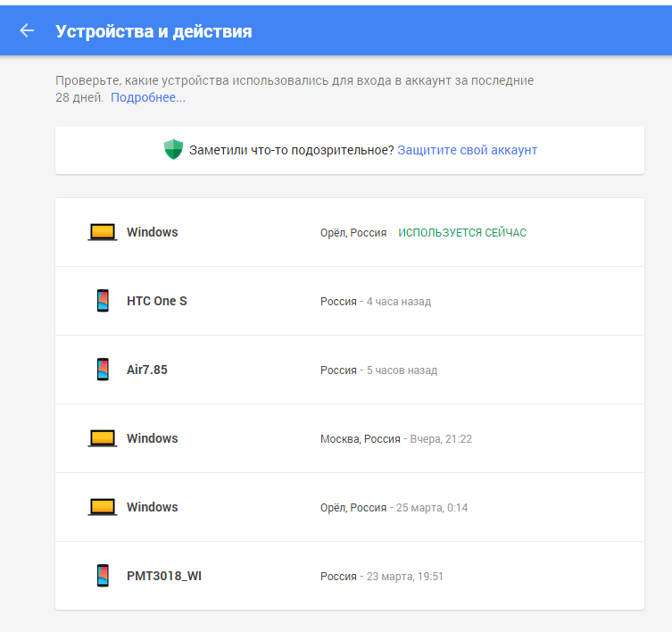The width and height of the screenshot is (672, 632).
Task: Click Россия location in Air7.85 row
Action: 338,370
